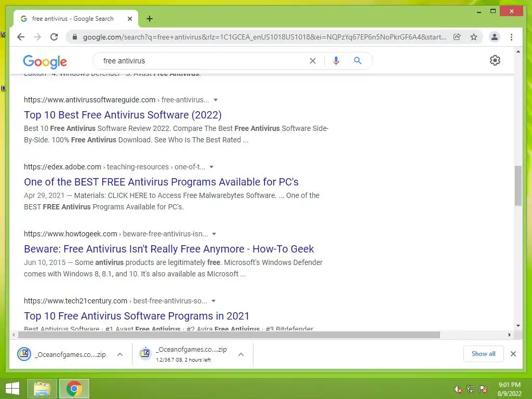Open Top 10 Best Free Antivirus Software (2022)

[123, 115]
